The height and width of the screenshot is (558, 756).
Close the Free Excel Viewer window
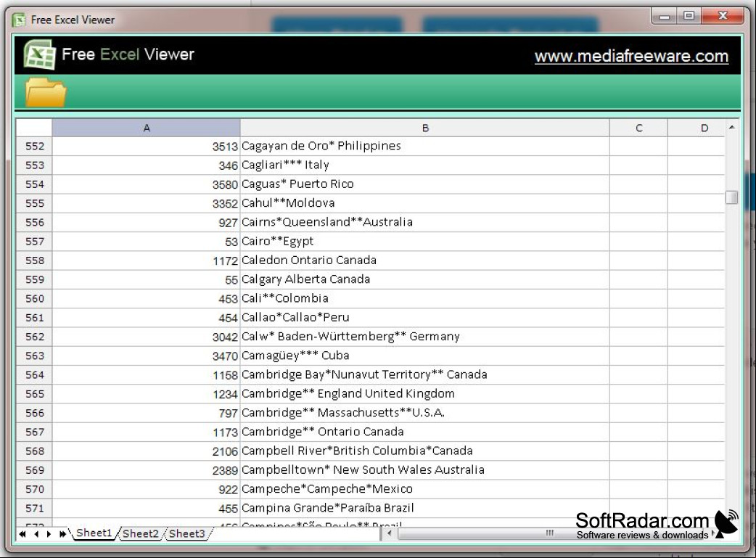[x=722, y=16]
